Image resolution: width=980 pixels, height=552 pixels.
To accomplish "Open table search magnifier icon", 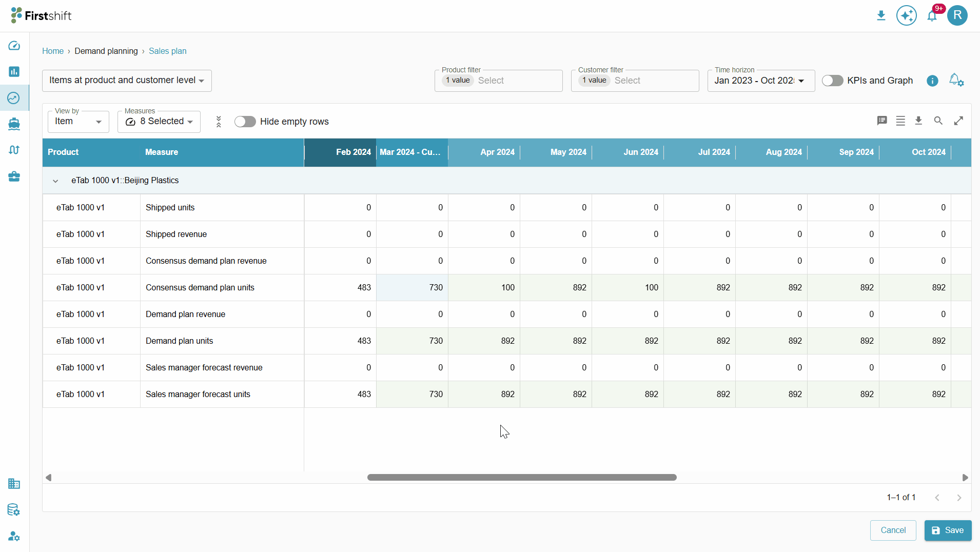I will tap(938, 121).
